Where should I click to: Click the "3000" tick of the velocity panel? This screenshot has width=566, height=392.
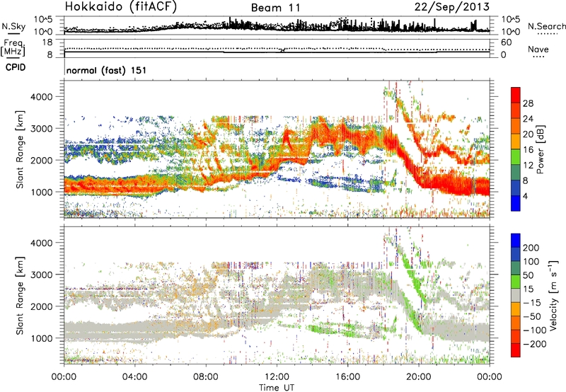coord(42,275)
